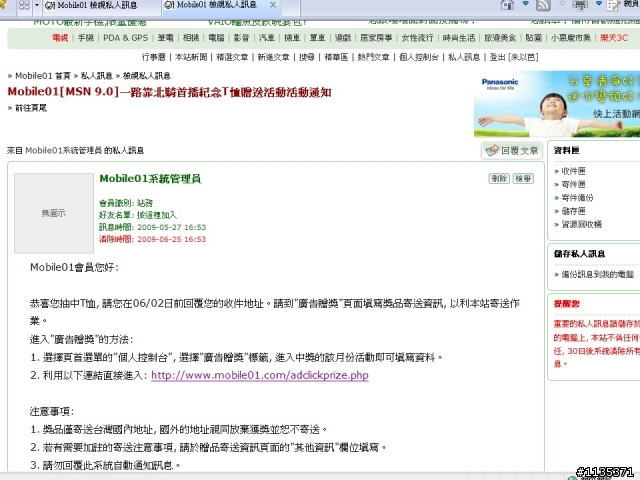Click the 刪除 button on the message

(x=499, y=178)
